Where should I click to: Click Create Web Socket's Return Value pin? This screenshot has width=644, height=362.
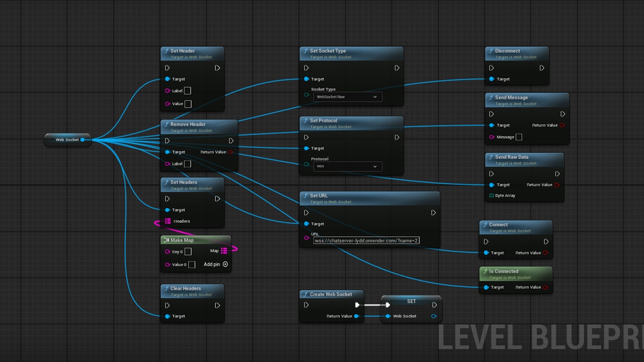(357, 316)
